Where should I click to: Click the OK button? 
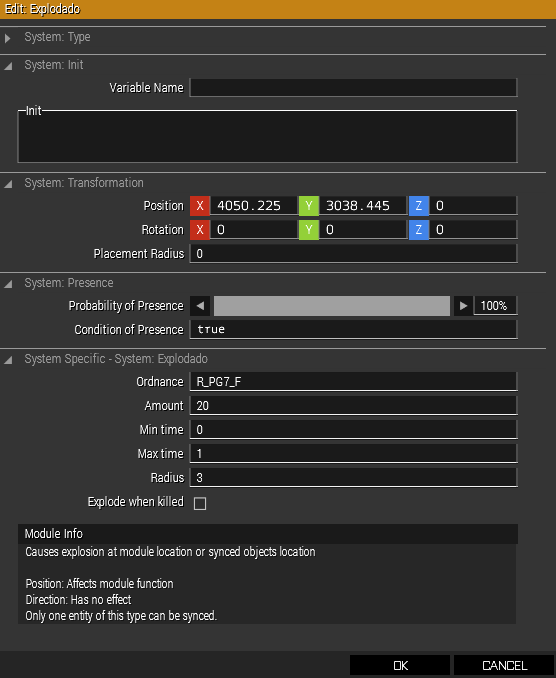tap(400, 665)
